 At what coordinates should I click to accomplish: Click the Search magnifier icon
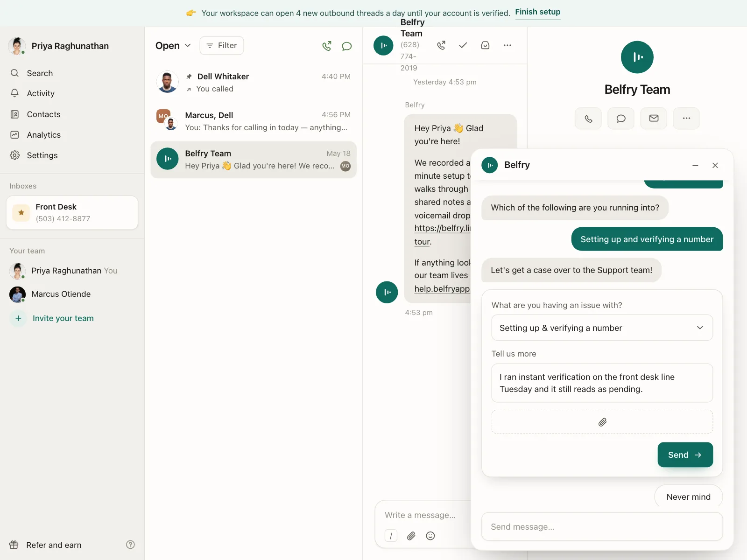pyautogui.click(x=15, y=73)
